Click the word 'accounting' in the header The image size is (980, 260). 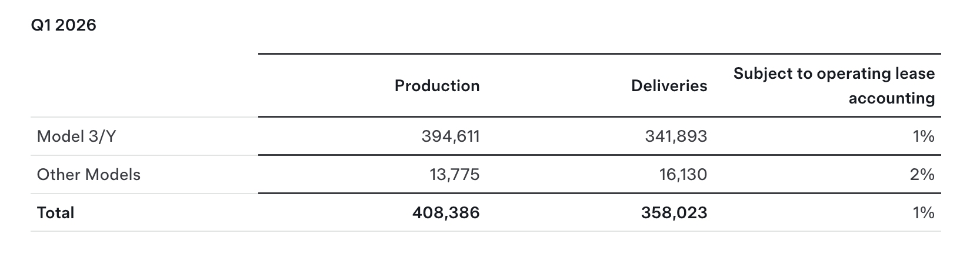pos(891,98)
